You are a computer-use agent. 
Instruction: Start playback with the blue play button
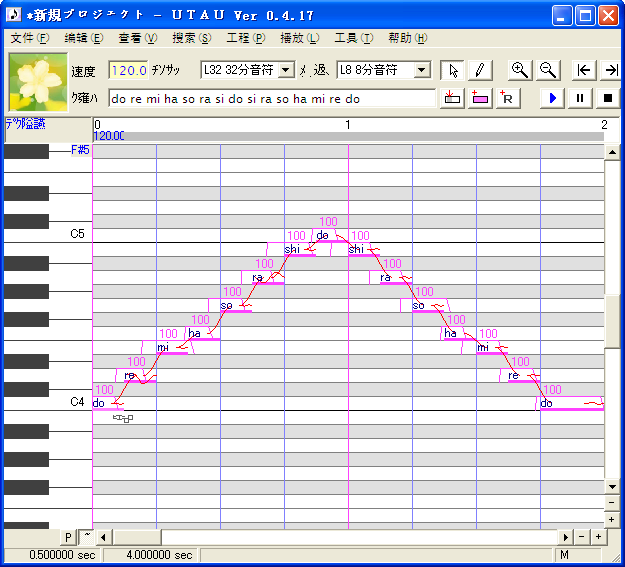click(x=552, y=98)
